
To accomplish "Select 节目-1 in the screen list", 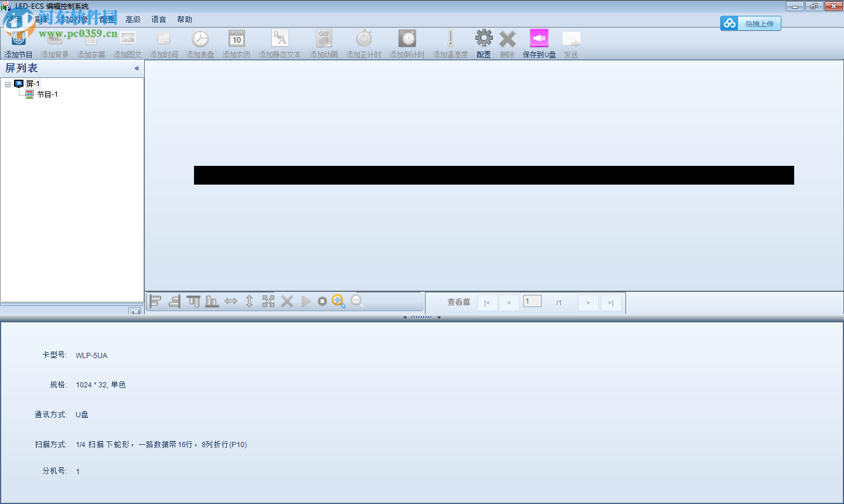I will coord(47,94).
